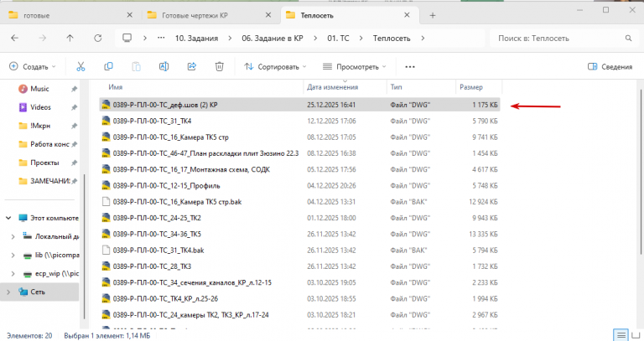Image resolution: width=644 pixels, height=341 pixels.
Task: Select file 0389-Р-ПЛ-00-ТС_ТК4_КР_л.25-26
Action: pos(299,299)
